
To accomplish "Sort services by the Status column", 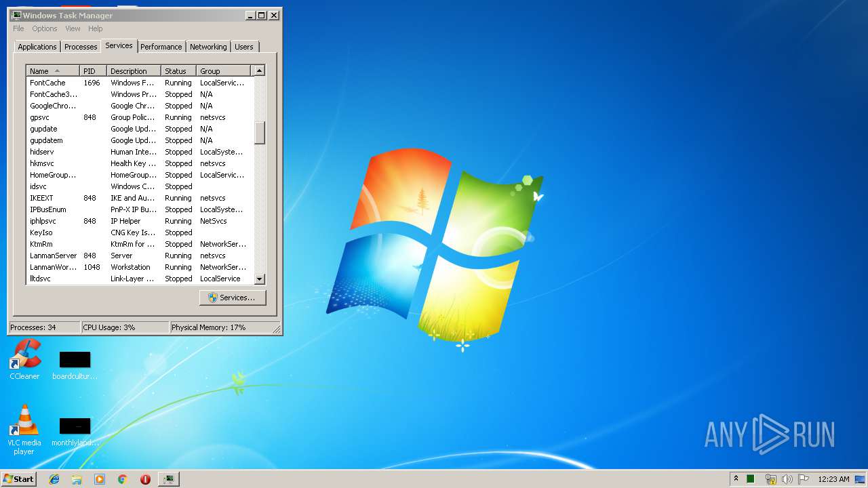I will pos(179,70).
